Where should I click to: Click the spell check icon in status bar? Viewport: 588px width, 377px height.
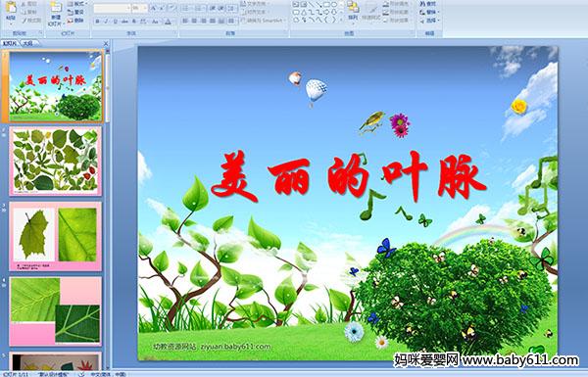(x=81, y=374)
